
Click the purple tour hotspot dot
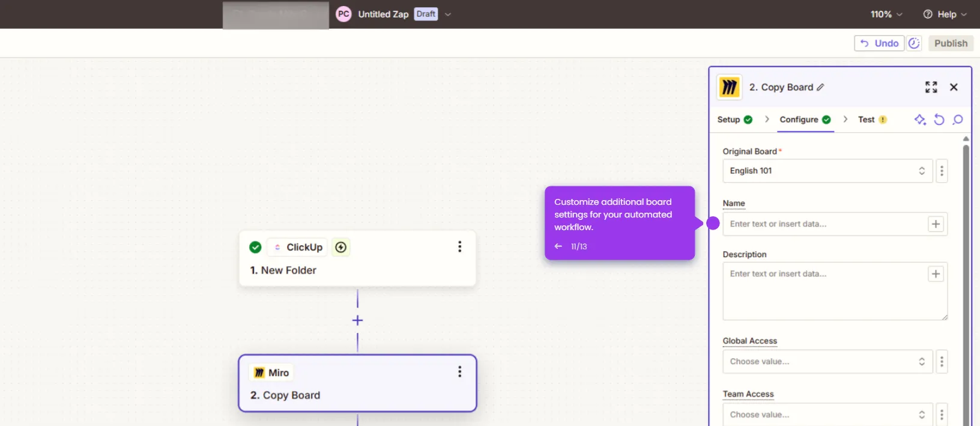(x=713, y=224)
